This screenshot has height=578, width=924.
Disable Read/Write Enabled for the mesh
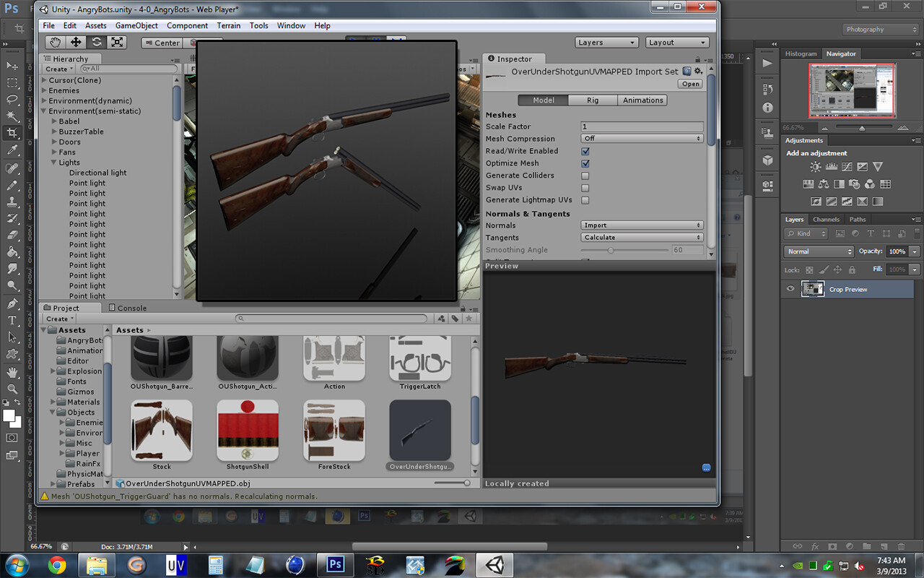tap(585, 151)
